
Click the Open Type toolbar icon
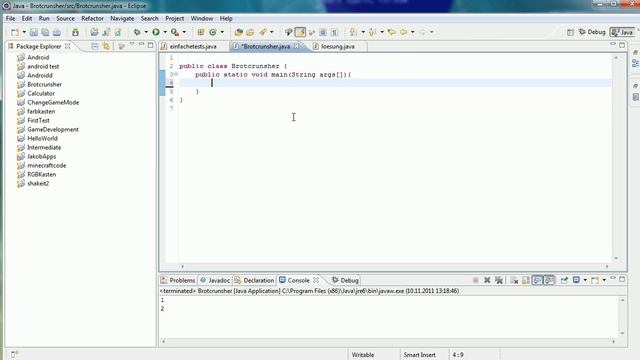pyautogui.click(x=238, y=32)
